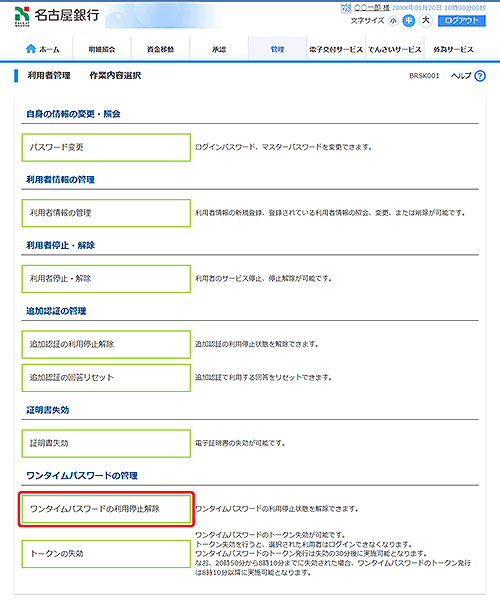The height and width of the screenshot is (613, 500).
Task: Set text size to small (小)
Action: pyautogui.click(x=393, y=20)
